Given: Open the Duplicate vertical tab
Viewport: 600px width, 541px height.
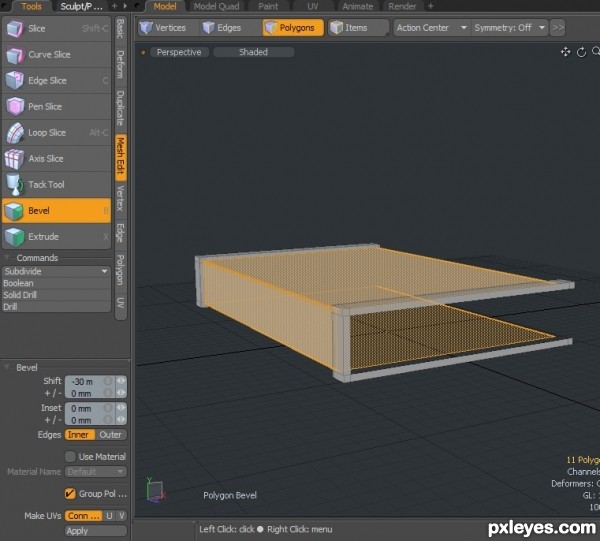Looking at the screenshot, I should pyautogui.click(x=121, y=108).
